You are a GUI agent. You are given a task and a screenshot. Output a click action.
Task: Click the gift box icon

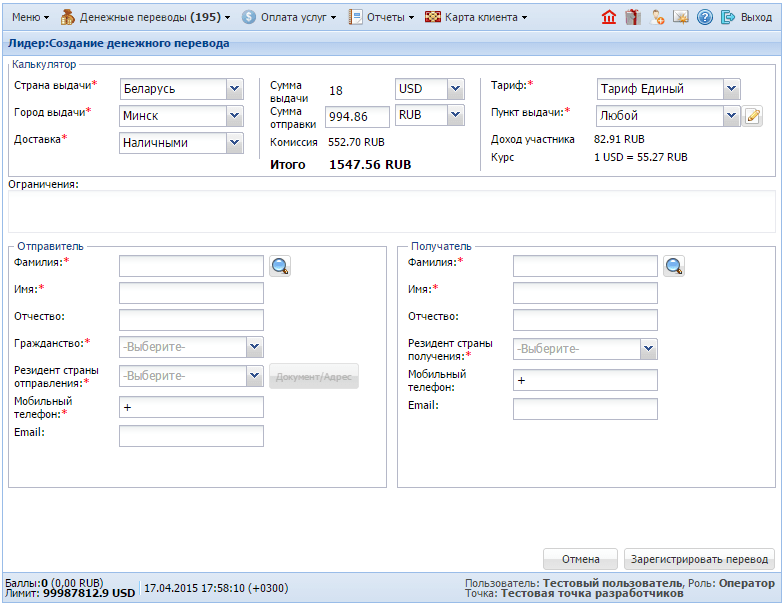[x=633, y=17]
